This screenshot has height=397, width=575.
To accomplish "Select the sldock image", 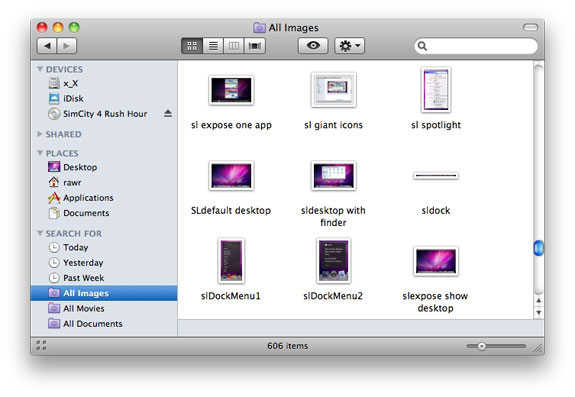I will point(436,176).
